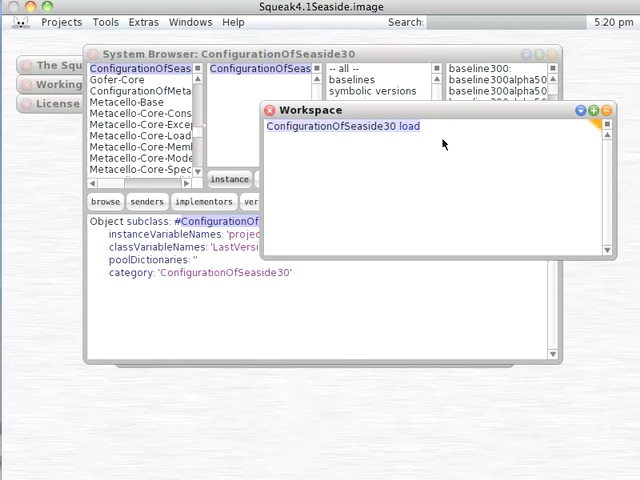
Task: Select 'baselines' protocol
Action: click(352, 80)
